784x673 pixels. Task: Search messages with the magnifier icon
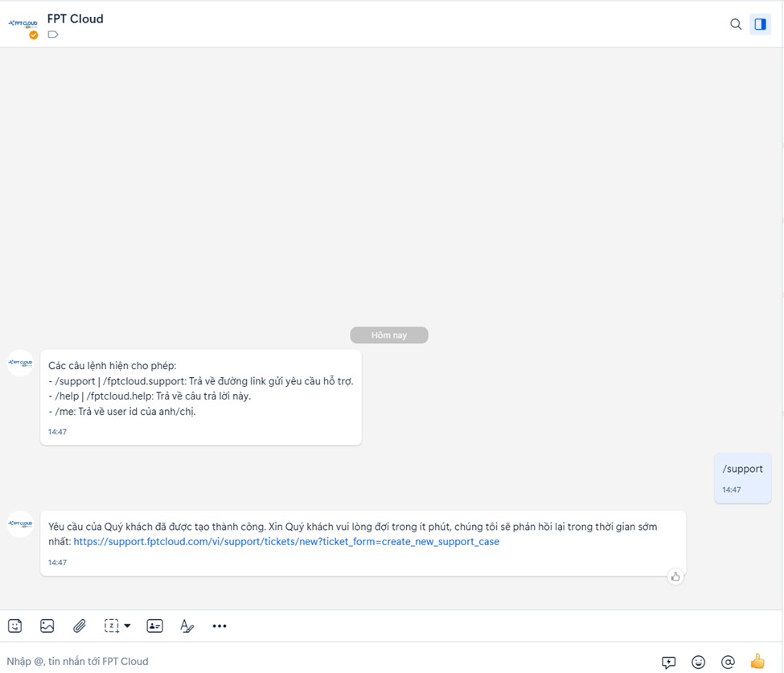point(736,24)
